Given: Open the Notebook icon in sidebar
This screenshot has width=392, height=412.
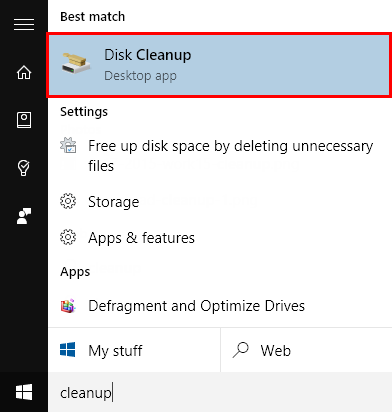Looking at the screenshot, I should pos(24,120).
